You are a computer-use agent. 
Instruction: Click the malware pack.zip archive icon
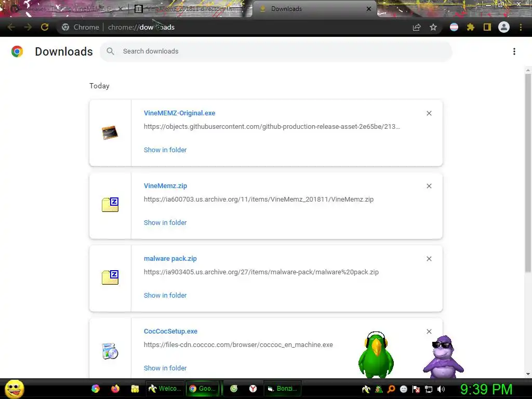click(x=110, y=277)
